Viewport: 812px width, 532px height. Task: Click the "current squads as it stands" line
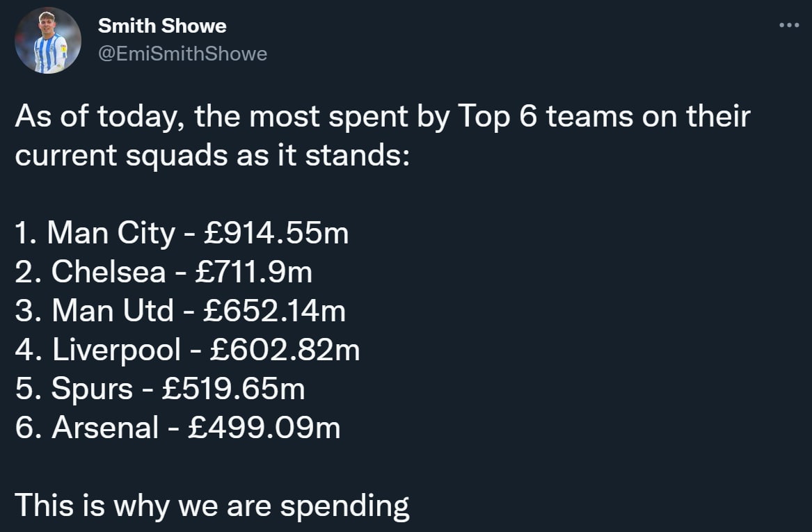point(212,155)
